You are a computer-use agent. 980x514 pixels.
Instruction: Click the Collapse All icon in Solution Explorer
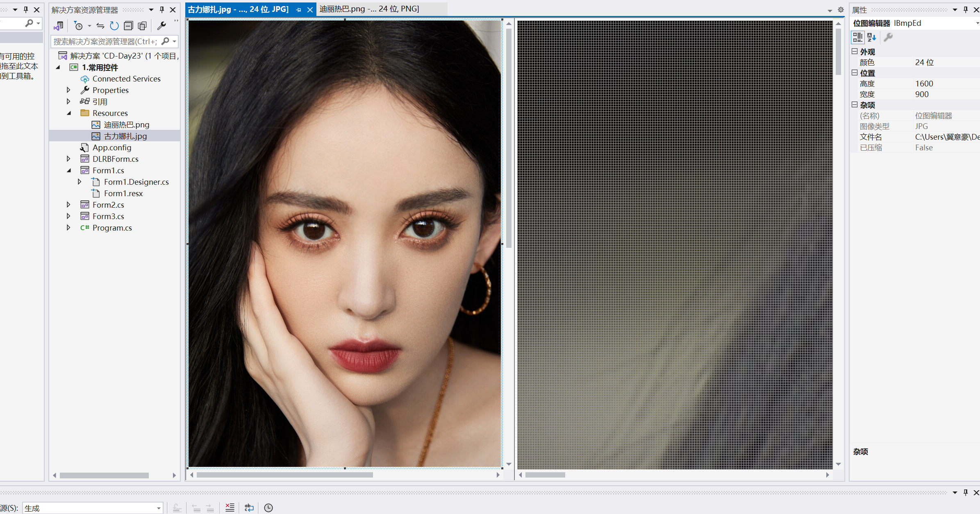pyautogui.click(x=128, y=26)
